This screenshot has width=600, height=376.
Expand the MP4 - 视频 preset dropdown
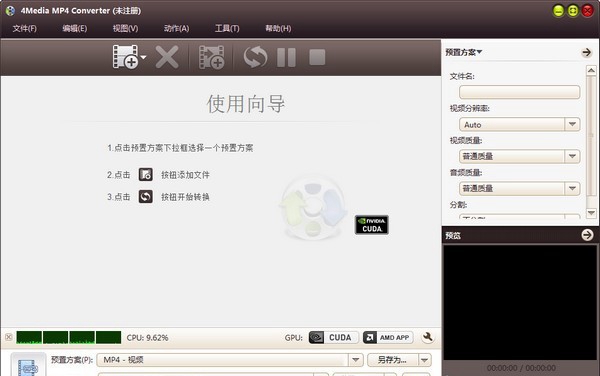coord(355,360)
